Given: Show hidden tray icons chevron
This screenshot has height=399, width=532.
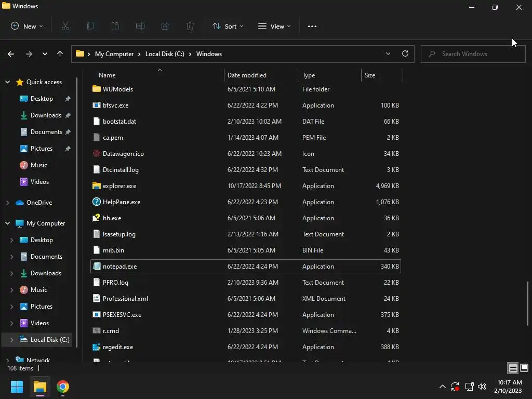Looking at the screenshot, I should coord(443,387).
